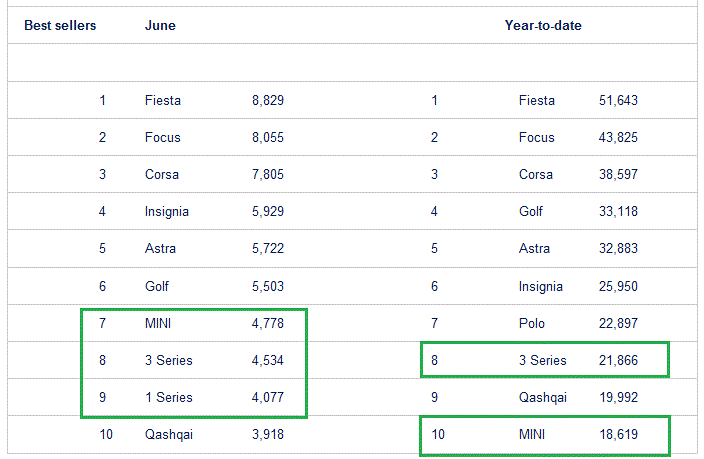
Task: Select year-to-date MINI total 18,619
Action: pyautogui.click(x=618, y=435)
